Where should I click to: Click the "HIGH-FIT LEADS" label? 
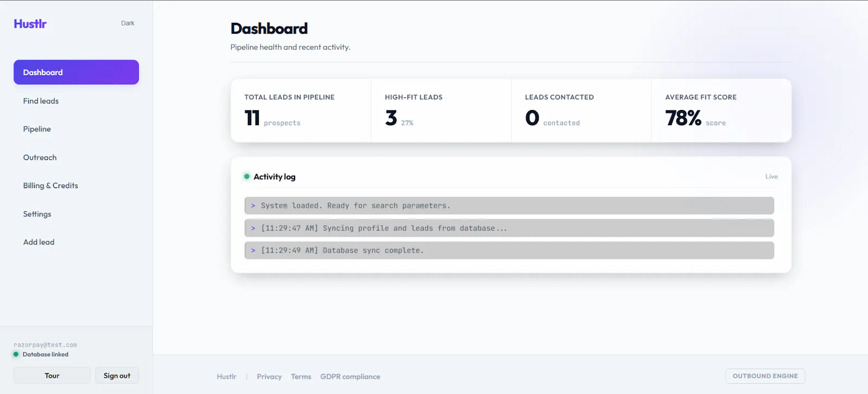pyautogui.click(x=413, y=98)
